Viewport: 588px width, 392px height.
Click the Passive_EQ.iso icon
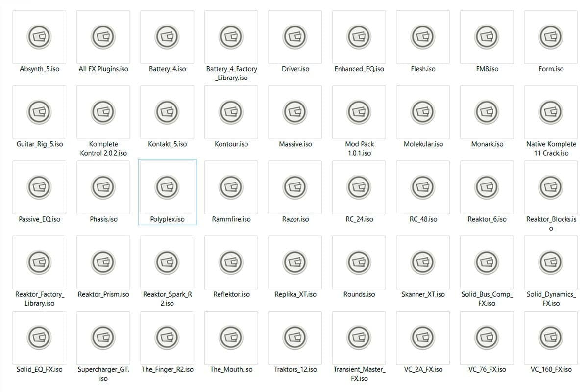[40, 187]
